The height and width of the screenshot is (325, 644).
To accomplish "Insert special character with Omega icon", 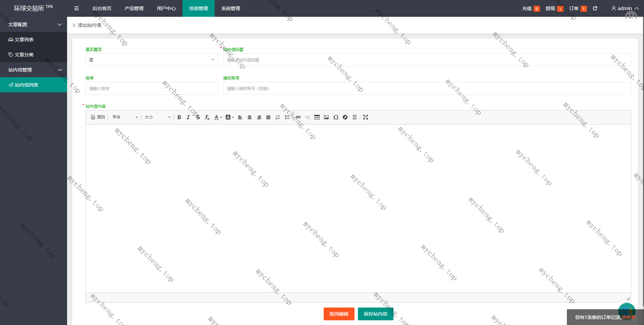I will point(335,117).
